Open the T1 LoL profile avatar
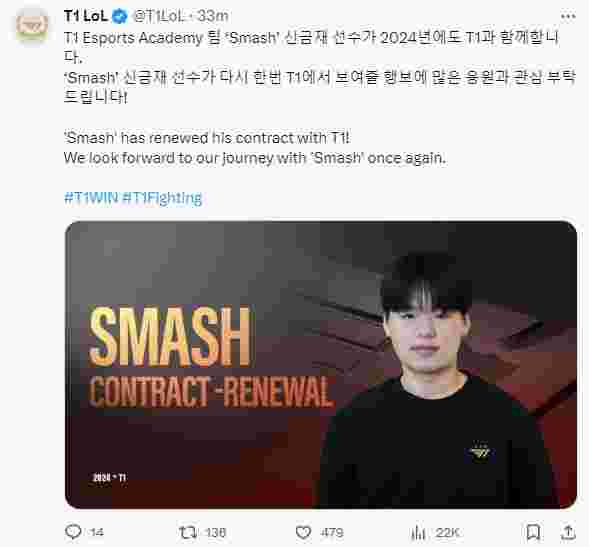The image size is (589, 547). (32, 24)
